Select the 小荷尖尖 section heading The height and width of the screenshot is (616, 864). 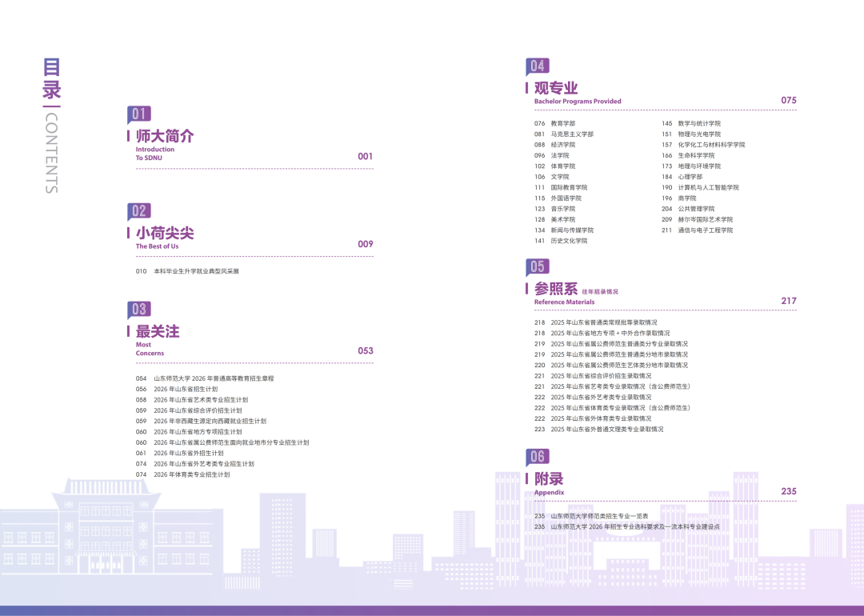tap(165, 233)
